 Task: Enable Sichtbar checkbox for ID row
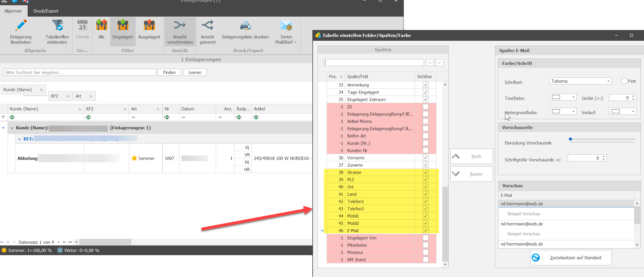click(425, 107)
